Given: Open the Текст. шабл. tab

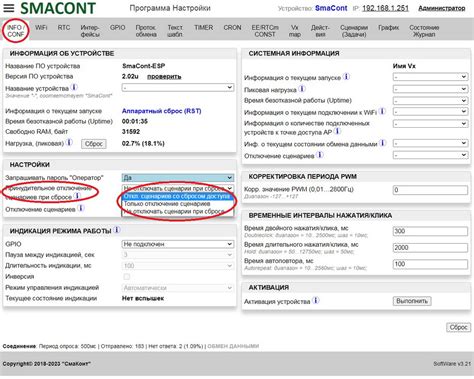Looking at the screenshot, I should 175,31.
